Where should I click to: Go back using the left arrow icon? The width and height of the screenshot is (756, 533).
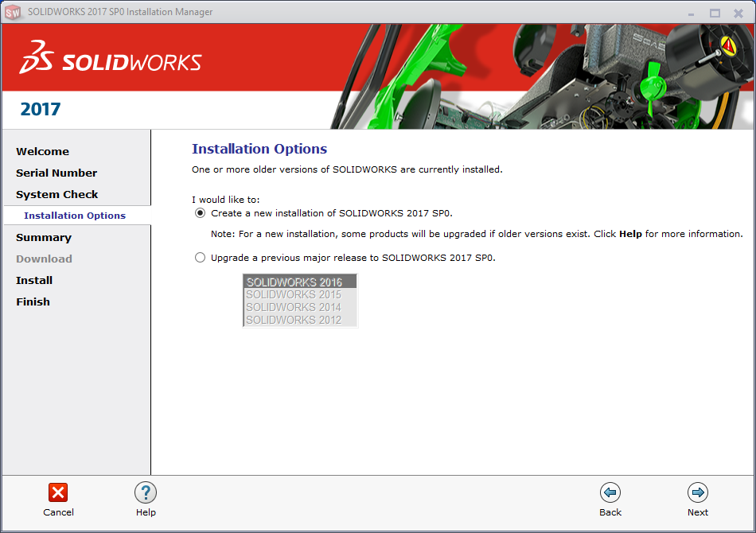[x=610, y=492]
